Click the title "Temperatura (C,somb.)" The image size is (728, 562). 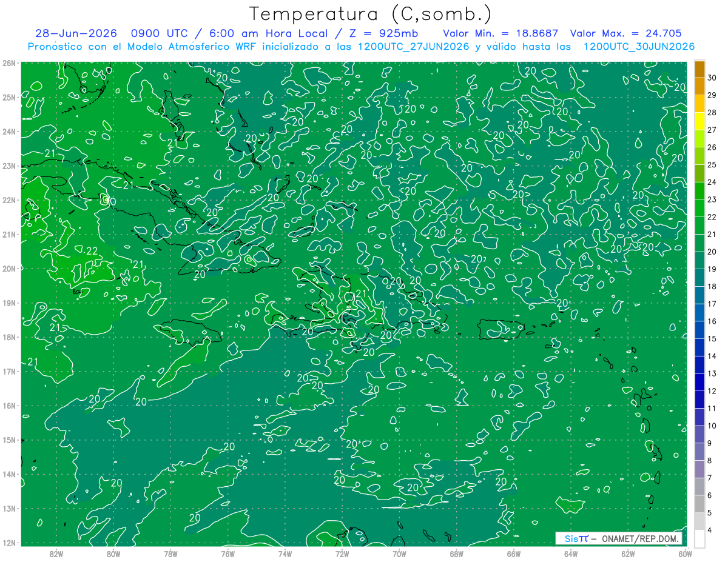tap(371, 14)
